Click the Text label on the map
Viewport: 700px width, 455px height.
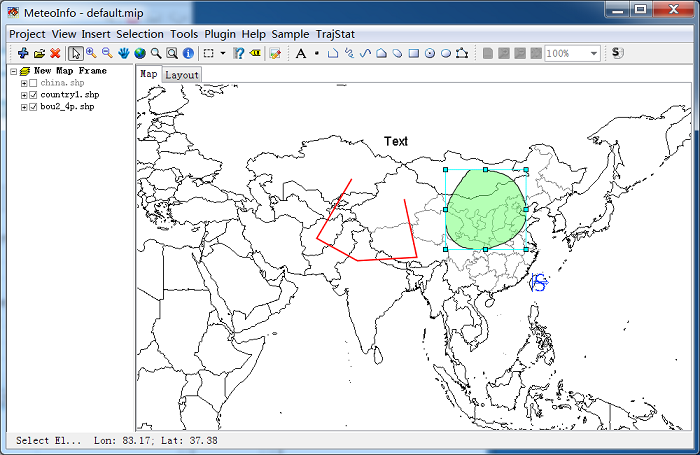(x=396, y=142)
